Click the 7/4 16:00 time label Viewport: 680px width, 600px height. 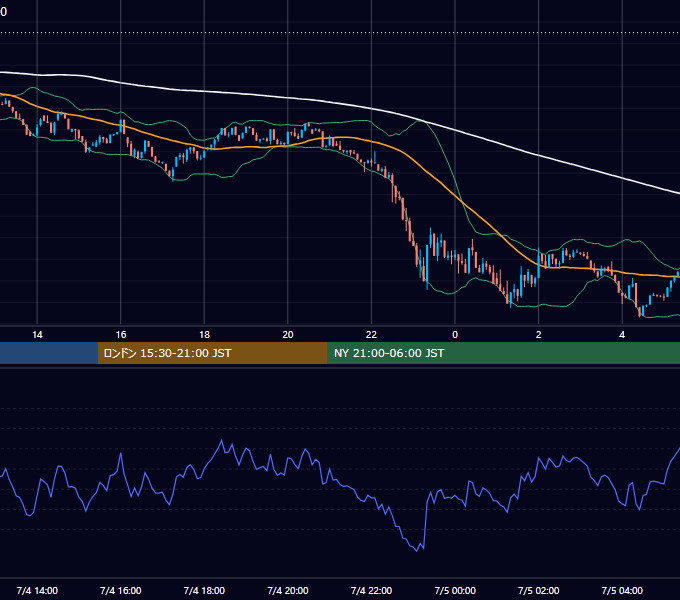[121, 590]
